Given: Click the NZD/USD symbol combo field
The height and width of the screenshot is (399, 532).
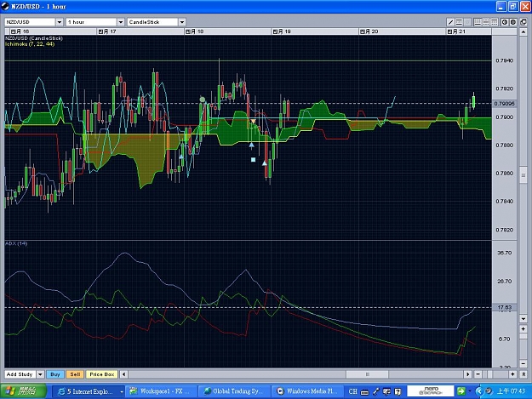Looking at the screenshot, I should tap(30, 22).
